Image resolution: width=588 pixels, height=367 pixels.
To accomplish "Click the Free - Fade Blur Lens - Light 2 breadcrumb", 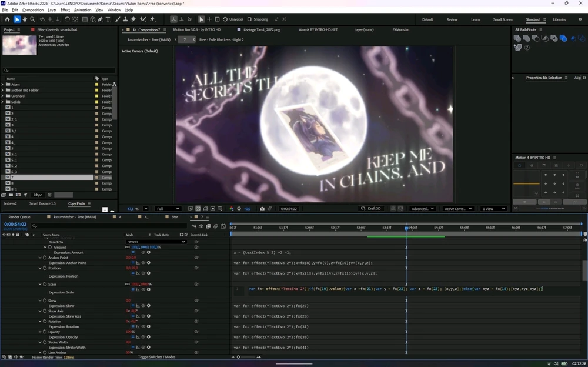I will click(221, 39).
